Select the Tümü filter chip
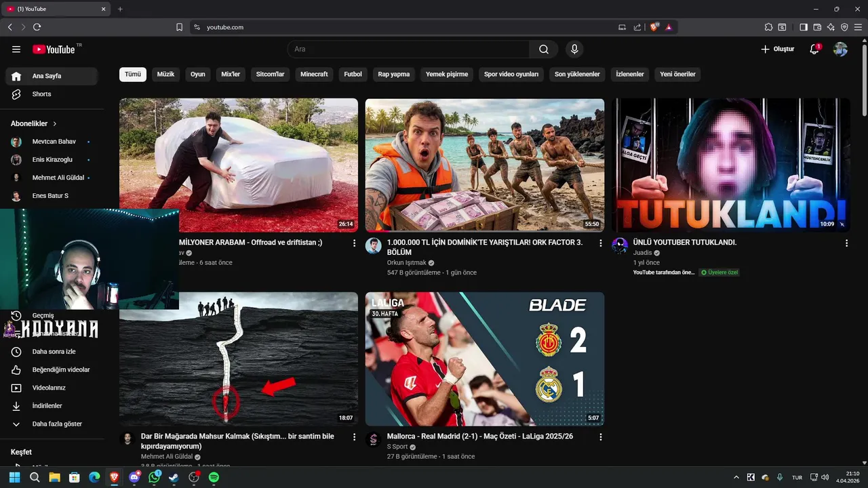868x488 pixels. pos(133,75)
